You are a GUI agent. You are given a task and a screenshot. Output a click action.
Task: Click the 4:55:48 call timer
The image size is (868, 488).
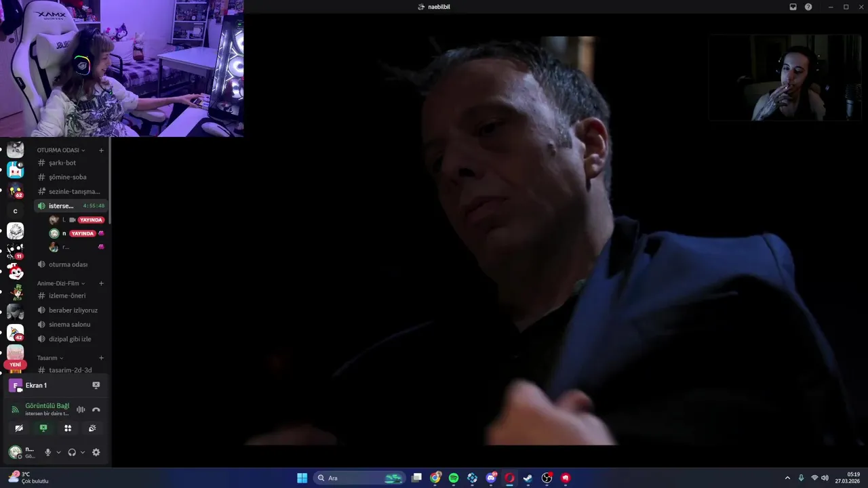point(94,205)
